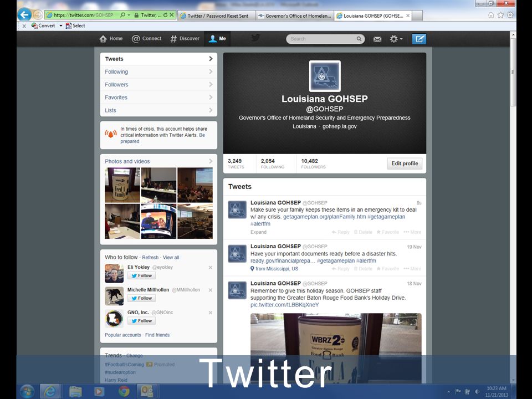Viewport: 532px width, 399px height.
Task: Open the gohsep.la.gov profile link
Action: (x=339, y=126)
